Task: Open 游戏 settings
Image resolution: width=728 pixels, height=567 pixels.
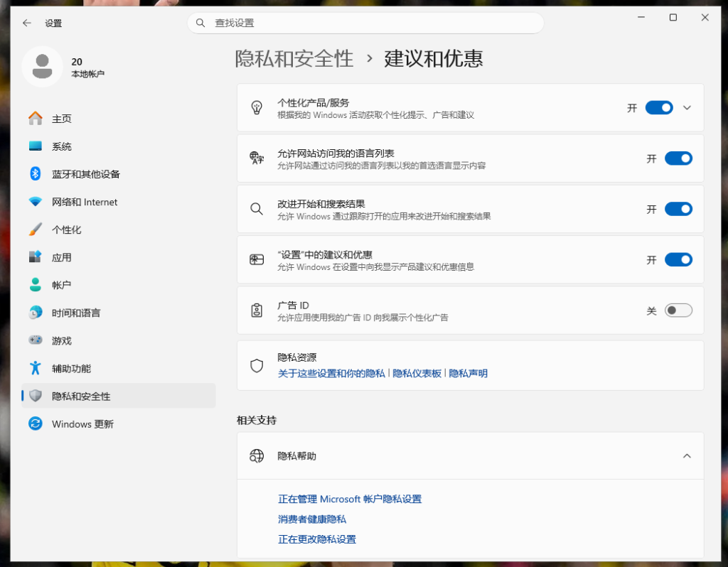Action: [119, 340]
